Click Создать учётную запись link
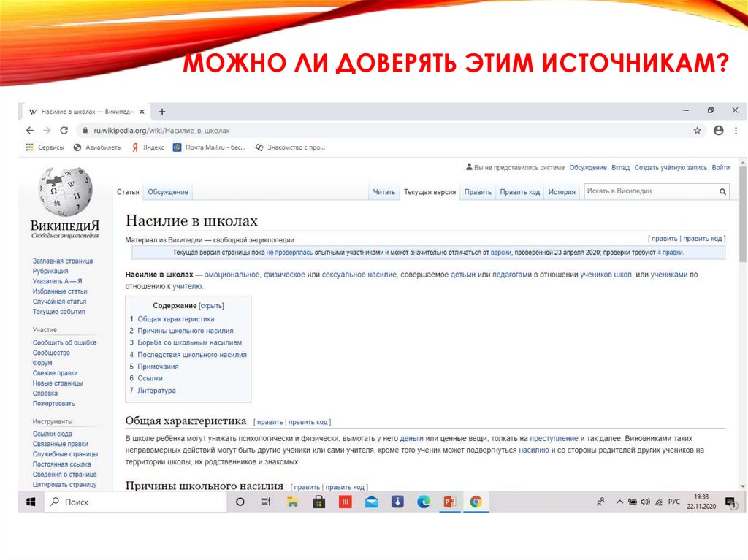Viewport: 748px width, 560px height. pos(671,167)
